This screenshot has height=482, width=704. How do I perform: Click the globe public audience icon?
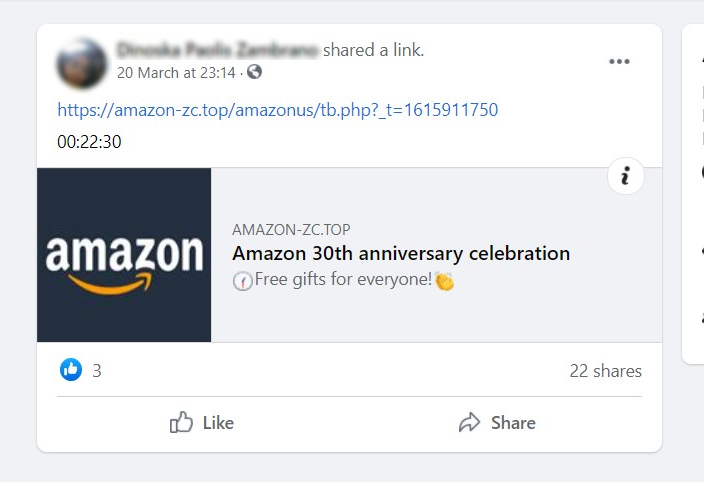pos(254,72)
